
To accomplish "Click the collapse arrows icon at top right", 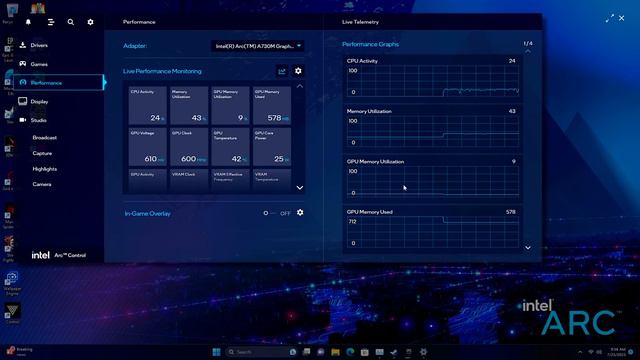I will pyautogui.click(x=610, y=18).
